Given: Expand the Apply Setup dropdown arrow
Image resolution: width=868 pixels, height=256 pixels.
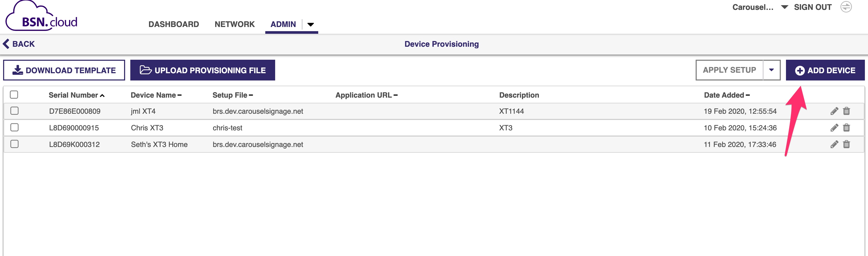Looking at the screenshot, I should coord(772,70).
